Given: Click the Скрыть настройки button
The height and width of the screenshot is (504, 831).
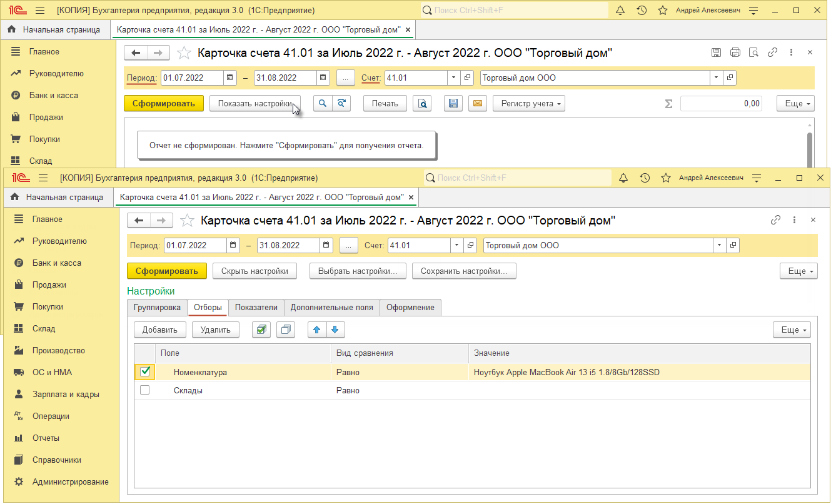Looking at the screenshot, I should pyautogui.click(x=254, y=271).
